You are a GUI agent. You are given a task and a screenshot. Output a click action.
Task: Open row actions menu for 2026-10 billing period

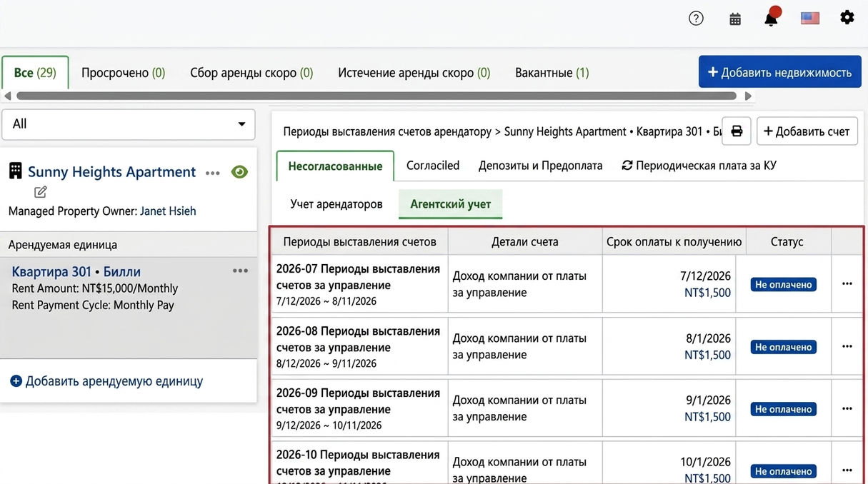[x=847, y=470]
